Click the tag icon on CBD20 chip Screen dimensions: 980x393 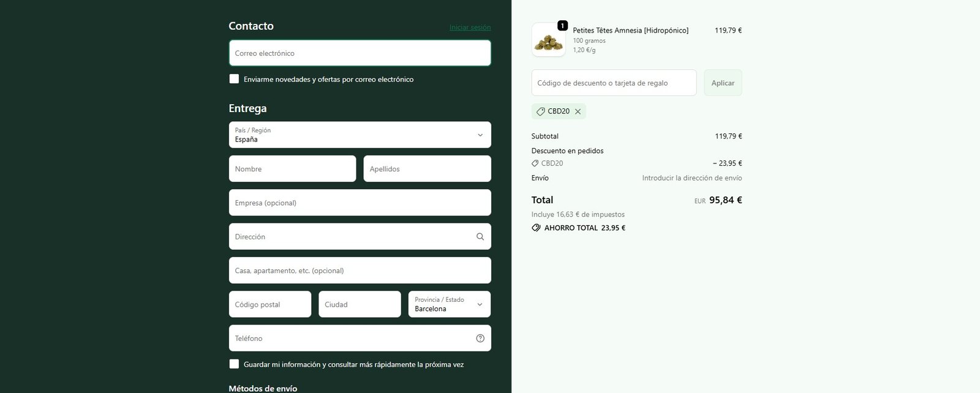[x=540, y=111]
